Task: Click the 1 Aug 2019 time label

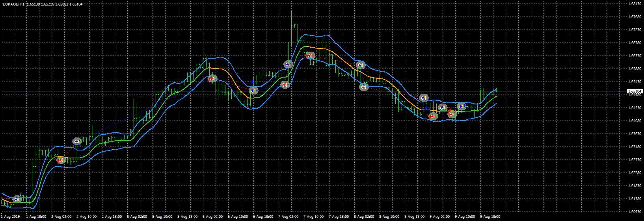Action: [11, 216]
